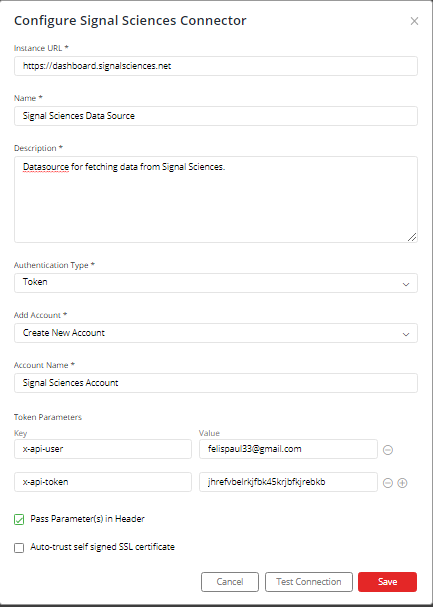Image resolution: width=433 pixels, height=607 pixels.
Task: Edit the Account Name field
Action: click(216, 383)
